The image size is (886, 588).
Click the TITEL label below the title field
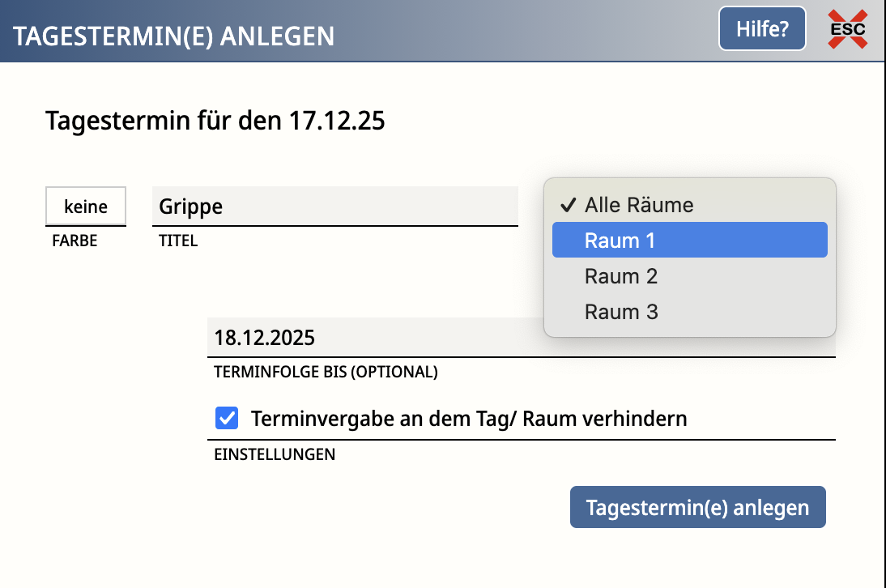point(178,241)
